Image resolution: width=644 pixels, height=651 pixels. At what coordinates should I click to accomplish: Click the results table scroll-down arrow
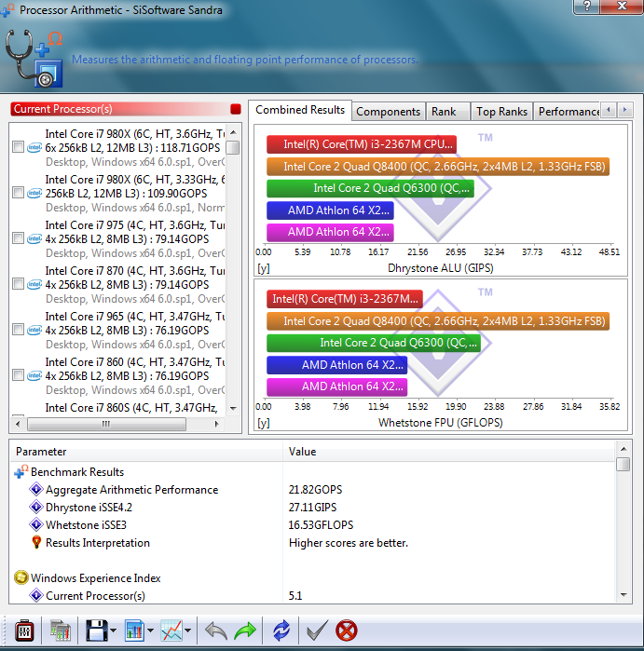623,595
